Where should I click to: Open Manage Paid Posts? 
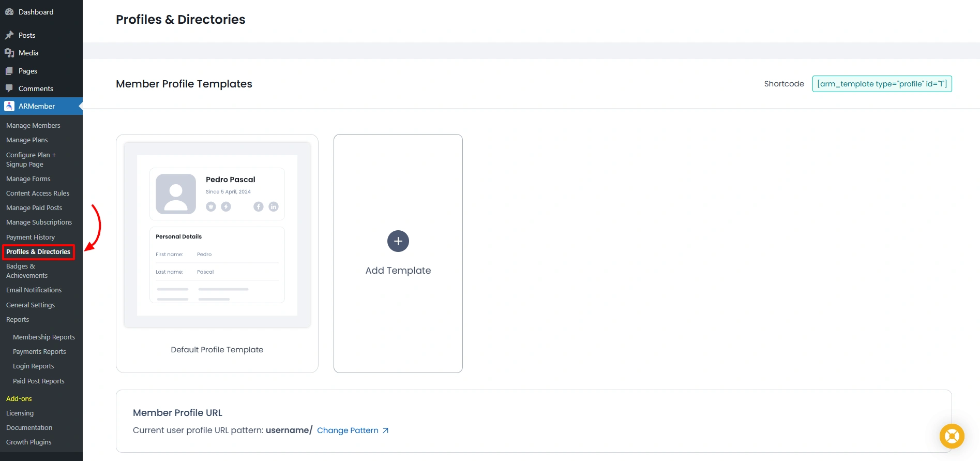pos(34,207)
